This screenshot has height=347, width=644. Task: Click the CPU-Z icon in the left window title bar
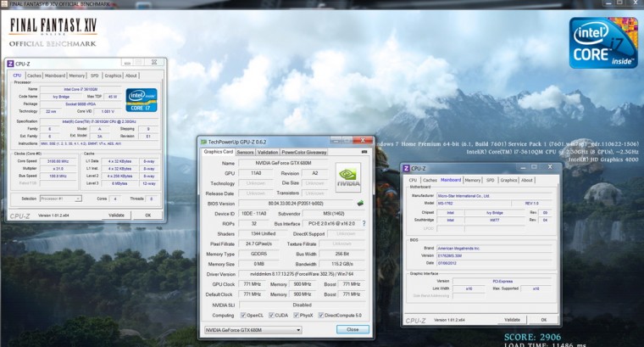10,64
